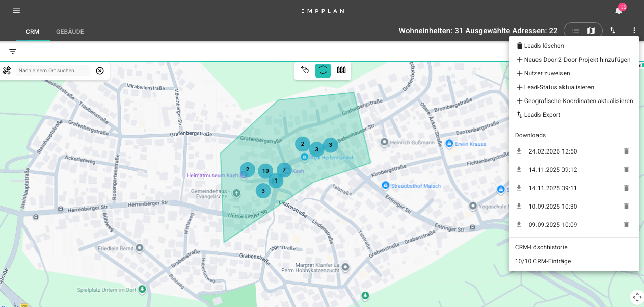
Task: Switch to map view
Action: (591, 31)
